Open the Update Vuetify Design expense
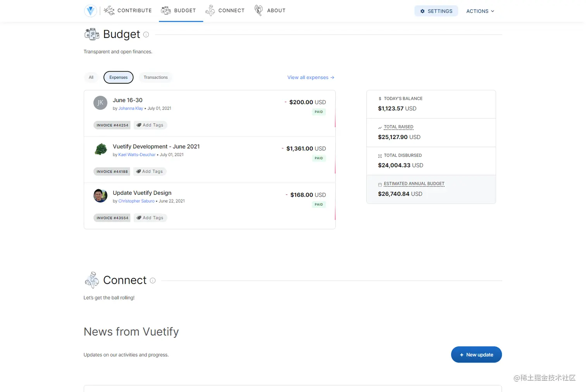The height and width of the screenshot is (392, 586). click(142, 193)
